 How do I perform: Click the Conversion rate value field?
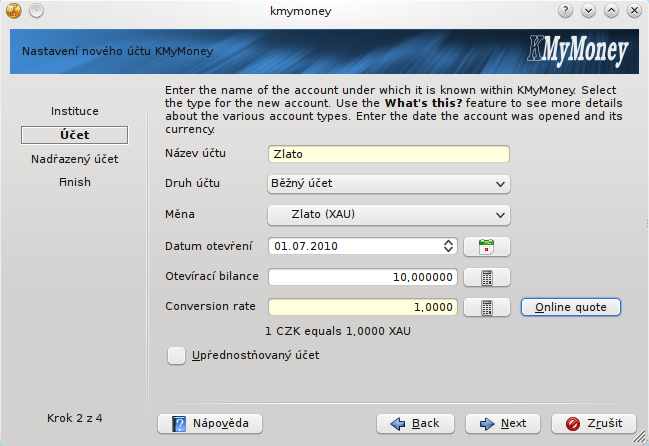(x=363, y=307)
